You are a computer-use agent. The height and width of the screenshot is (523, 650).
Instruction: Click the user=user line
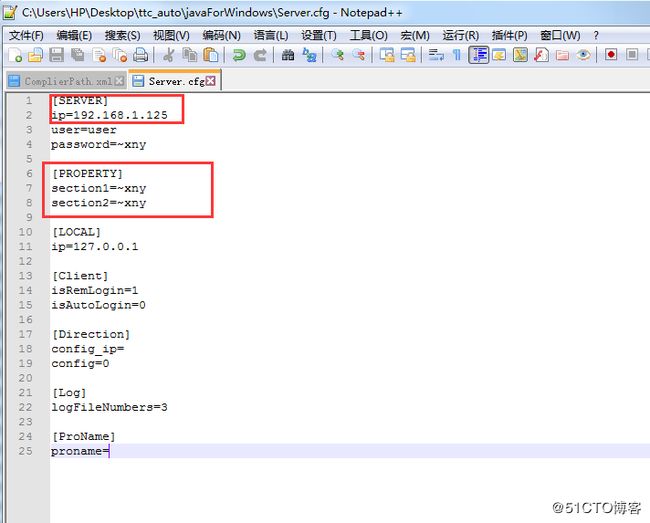pyautogui.click(x=84, y=130)
